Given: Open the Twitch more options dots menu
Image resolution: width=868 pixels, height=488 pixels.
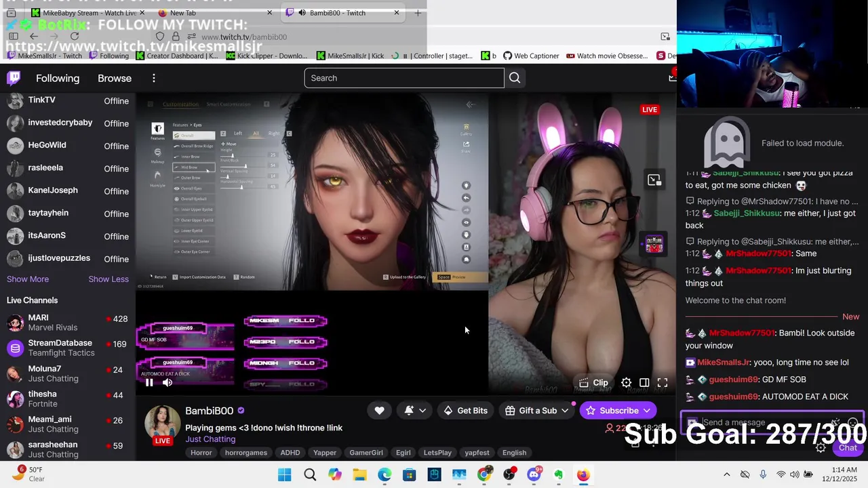Looking at the screenshot, I should [154, 78].
